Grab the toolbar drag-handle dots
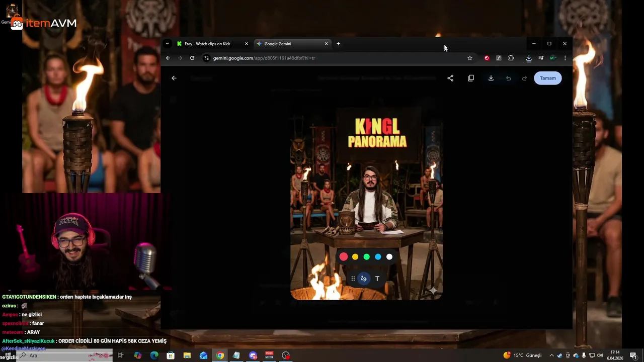 point(353,279)
